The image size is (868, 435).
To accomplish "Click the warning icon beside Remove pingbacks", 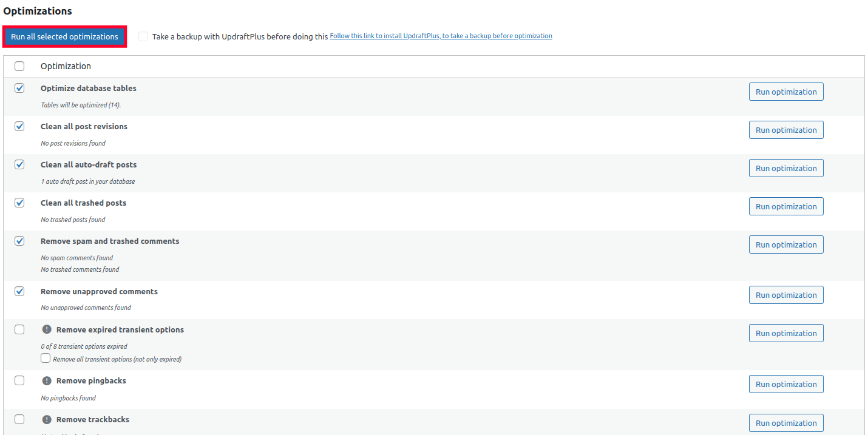I will (x=47, y=380).
